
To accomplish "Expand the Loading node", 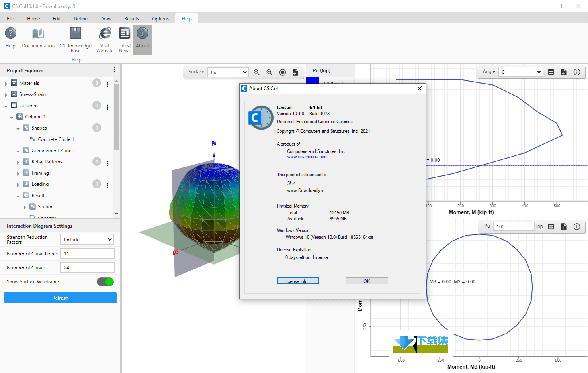I will (x=18, y=185).
